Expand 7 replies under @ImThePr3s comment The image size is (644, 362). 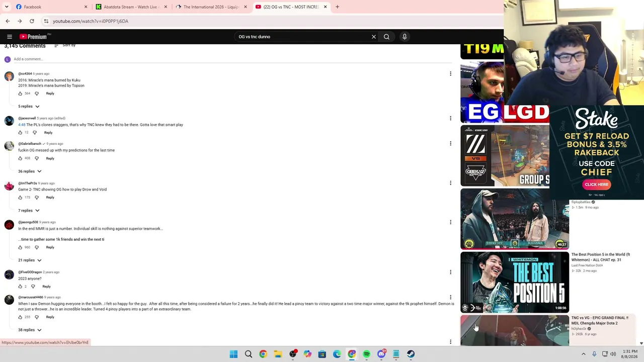coord(29,211)
